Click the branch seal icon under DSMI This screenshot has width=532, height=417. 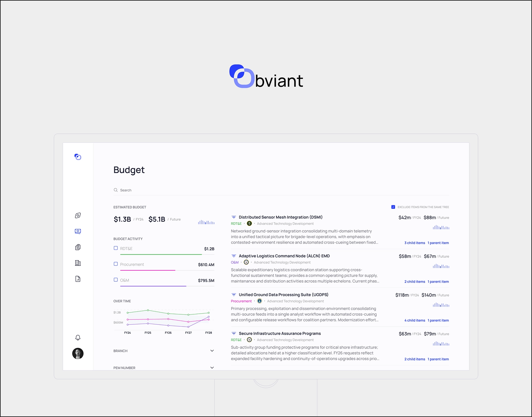tap(249, 224)
